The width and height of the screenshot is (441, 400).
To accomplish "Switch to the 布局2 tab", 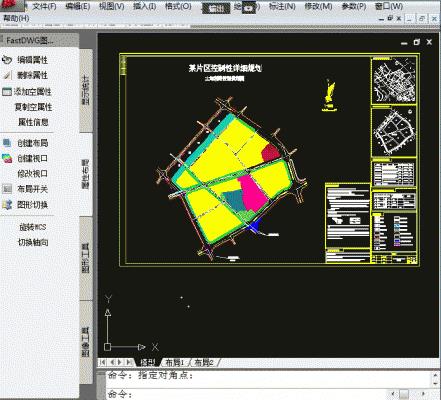I will tap(203, 362).
